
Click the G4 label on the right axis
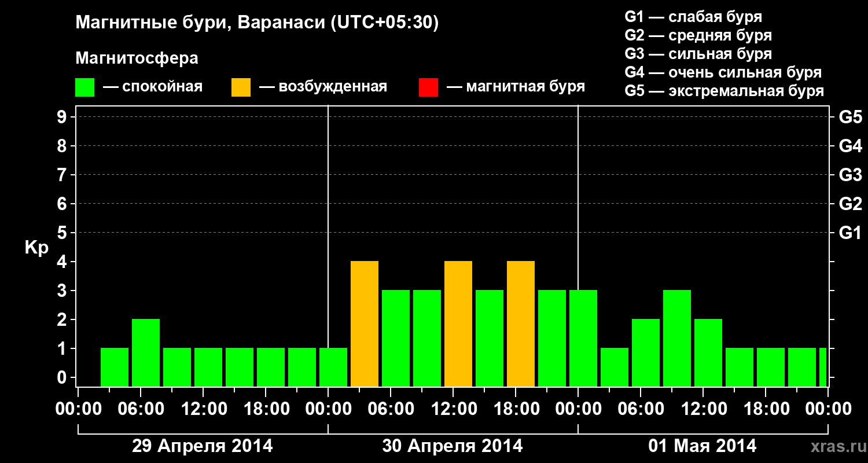[x=850, y=146]
